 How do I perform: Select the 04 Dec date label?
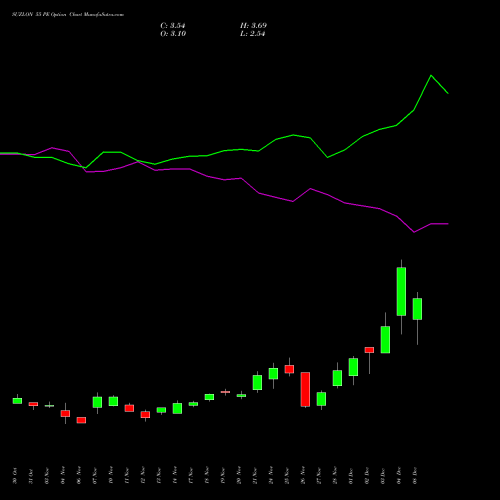point(399,476)
